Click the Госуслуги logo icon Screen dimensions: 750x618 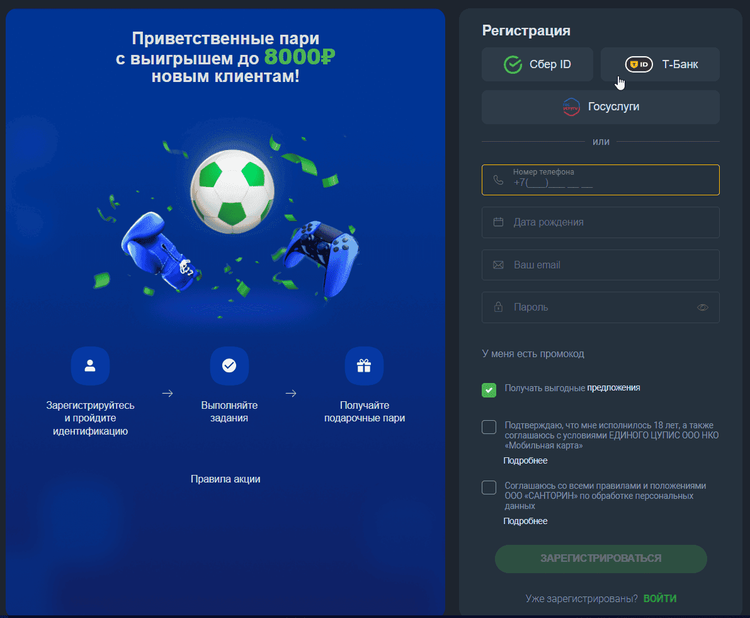point(571,107)
